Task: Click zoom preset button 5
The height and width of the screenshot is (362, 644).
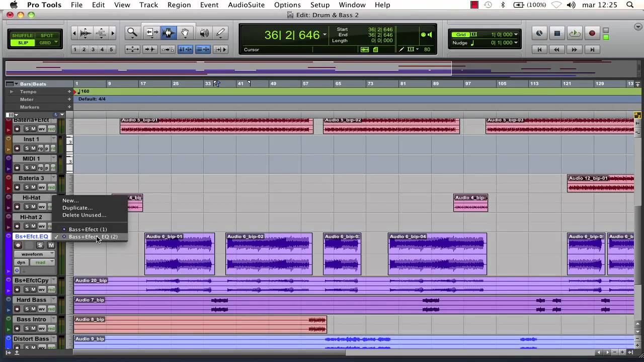Action: pyautogui.click(x=111, y=49)
